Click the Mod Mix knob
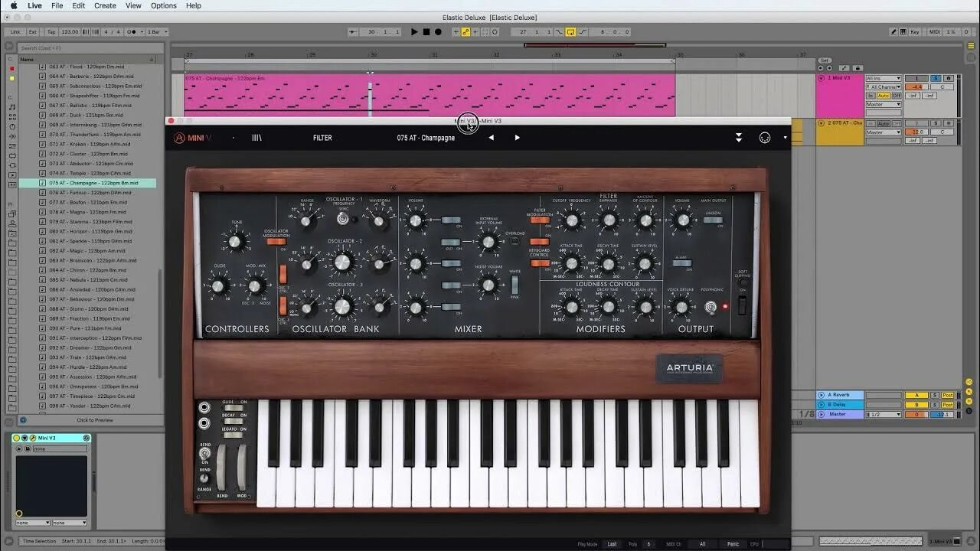The image size is (980, 551). (255, 286)
